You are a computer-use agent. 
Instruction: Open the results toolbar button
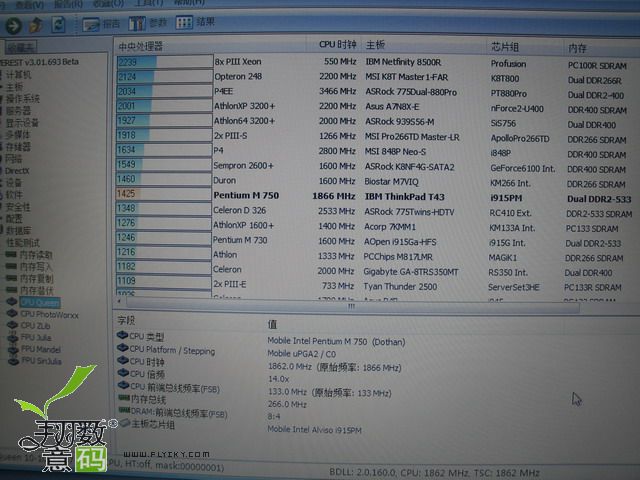click(195, 22)
